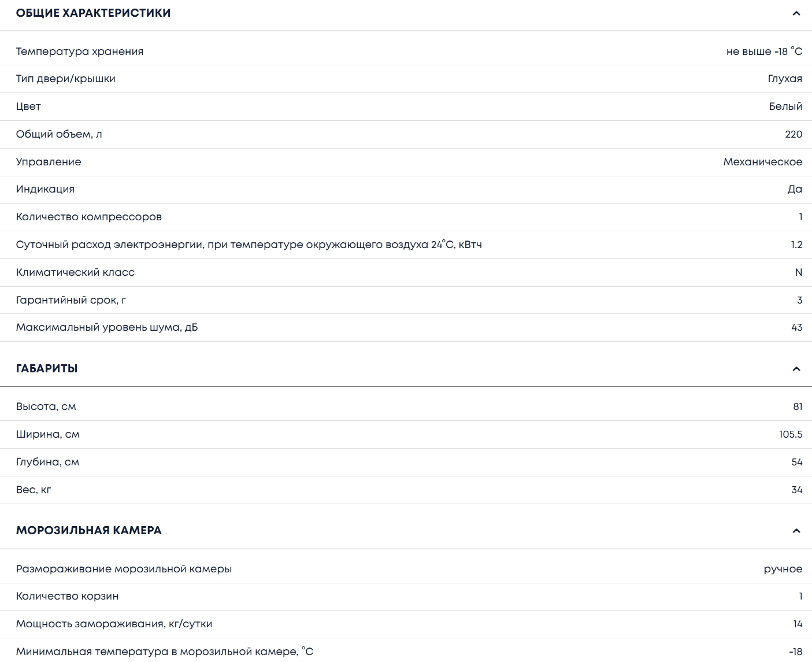Click the Количество компрессоров label
812x662 pixels.
point(89,217)
